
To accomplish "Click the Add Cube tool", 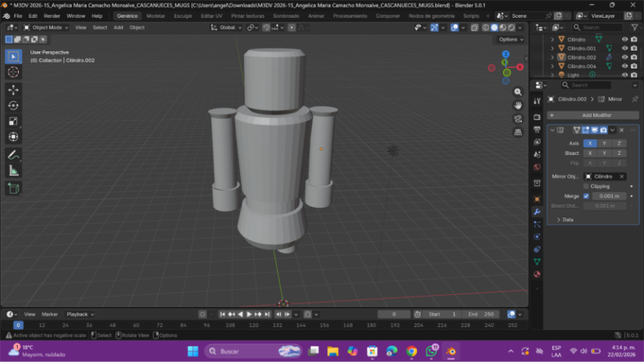I will click(x=13, y=189).
